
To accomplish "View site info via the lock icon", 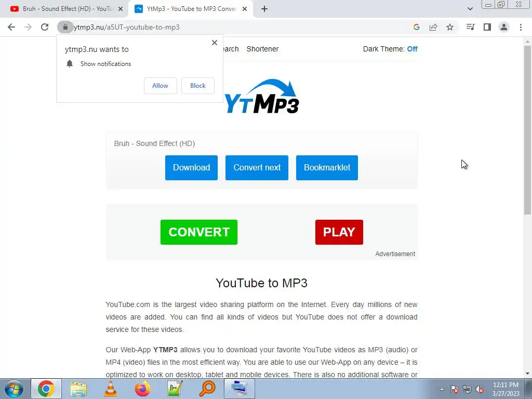I will tap(65, 27).
